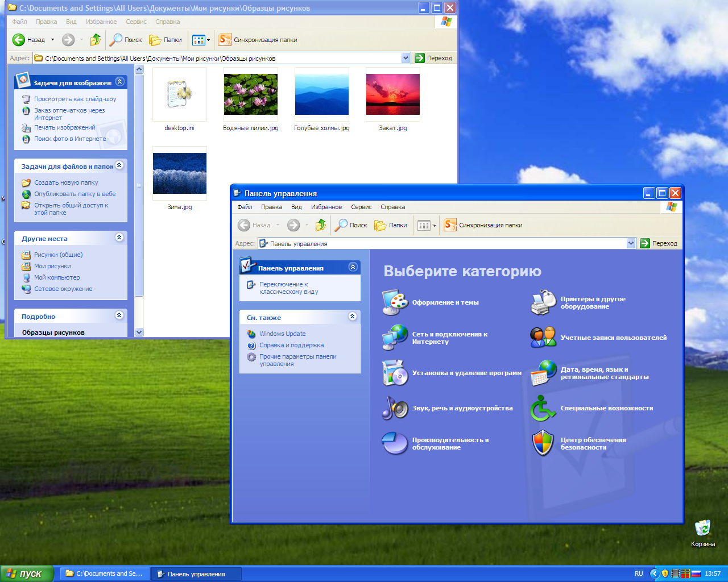This screenshot has height=582, width=728.
Task: Collapse the Другие места panel
Action: point(119,238)
